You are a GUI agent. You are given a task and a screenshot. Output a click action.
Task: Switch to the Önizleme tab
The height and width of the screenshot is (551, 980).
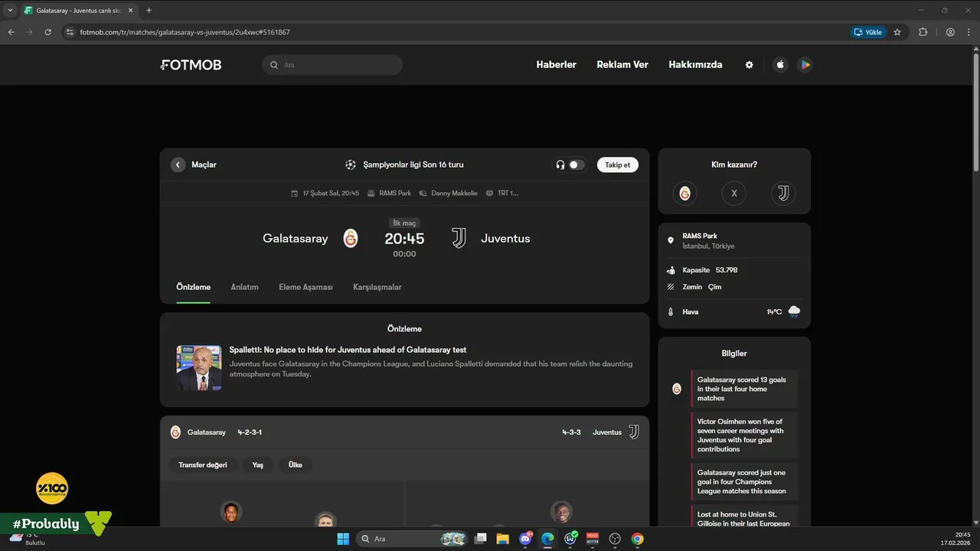193,287
